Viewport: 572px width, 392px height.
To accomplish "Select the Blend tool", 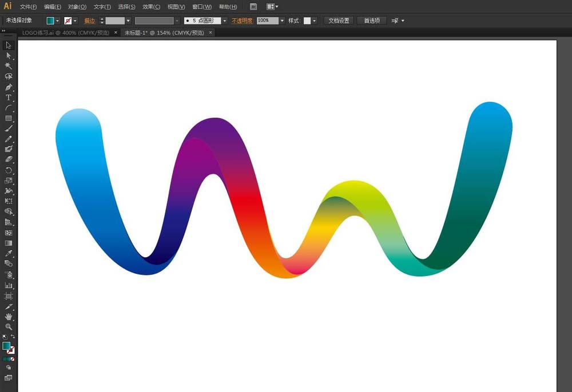I will click(x=9, y=263).
